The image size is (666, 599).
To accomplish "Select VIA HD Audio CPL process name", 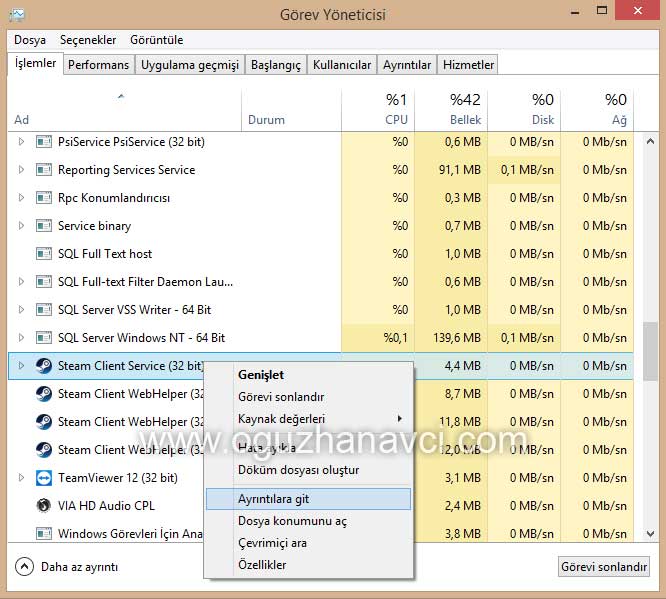I will tap(106, 506).
